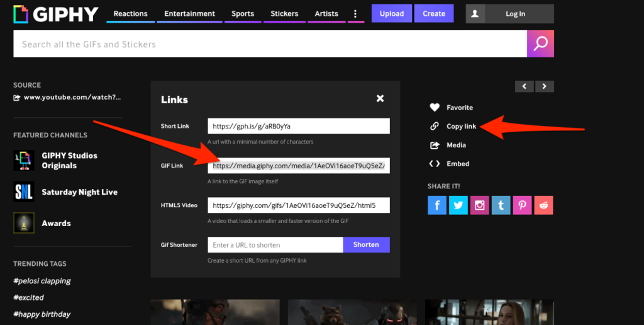Open the Stickers category

[285, 14]
